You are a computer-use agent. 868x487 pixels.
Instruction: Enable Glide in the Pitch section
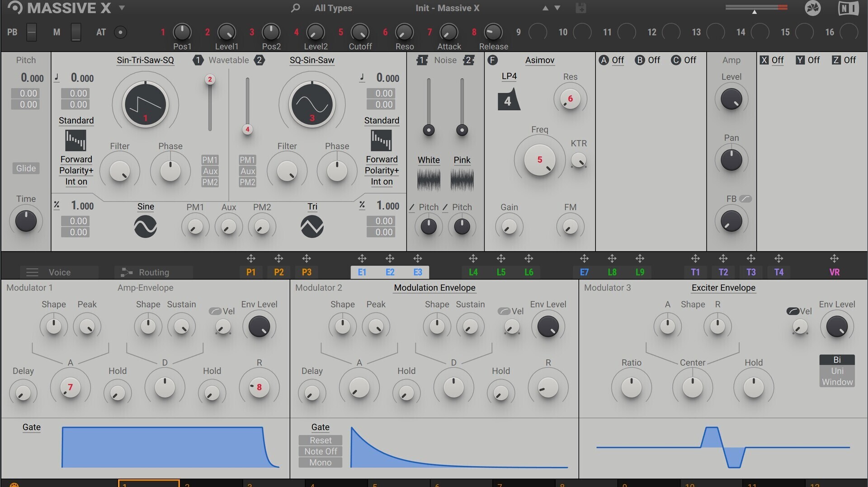click(x=26, y=168)
